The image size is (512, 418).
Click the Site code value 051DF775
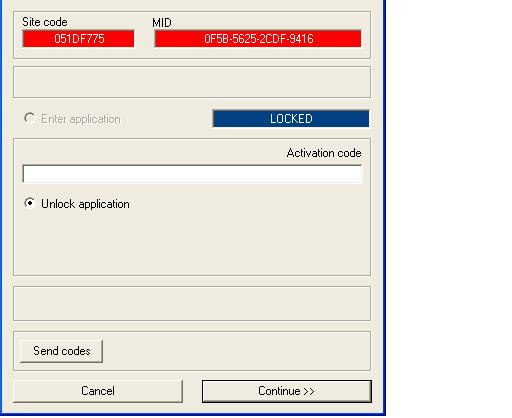pyautogui.click(x=79, y=39)
